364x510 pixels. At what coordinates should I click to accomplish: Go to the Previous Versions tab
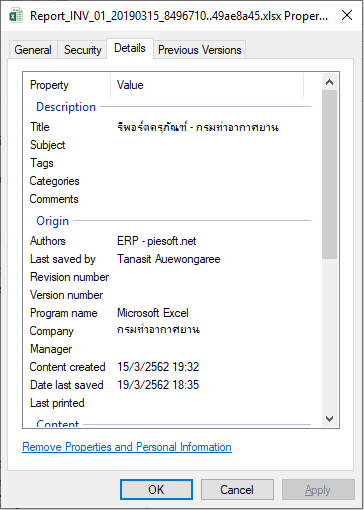pyautogui.click(x=199, y=50)
